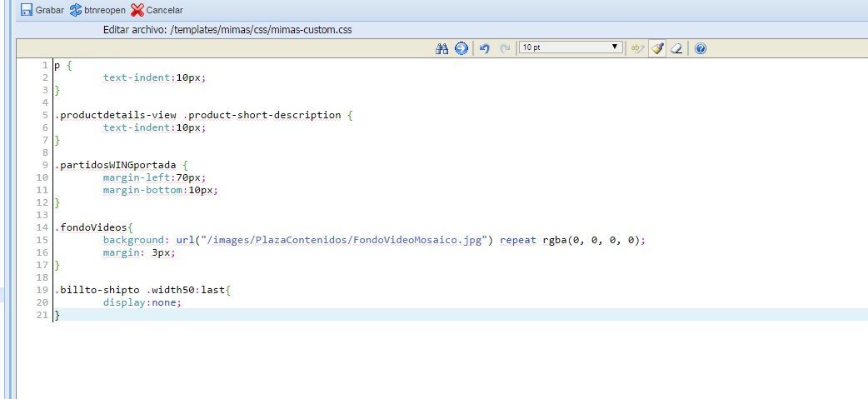Click the background url FondoVideoMosaico.jpg line
The width and height of the screenshot is (868, 399).
click(374, 240)
